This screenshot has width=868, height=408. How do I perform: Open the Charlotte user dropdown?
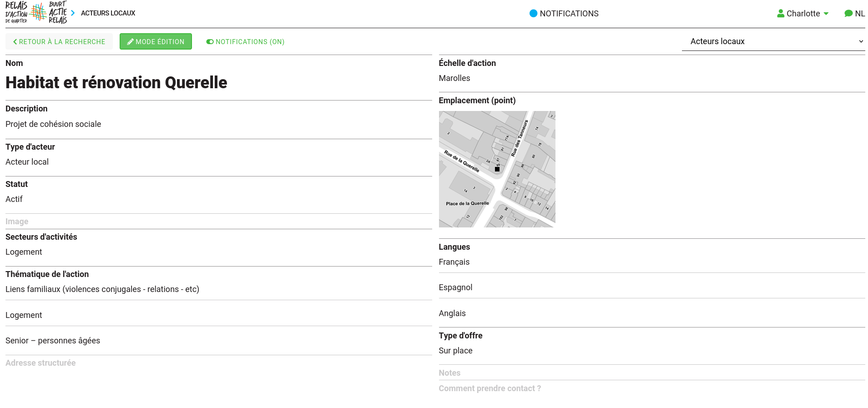coord(803,14)
